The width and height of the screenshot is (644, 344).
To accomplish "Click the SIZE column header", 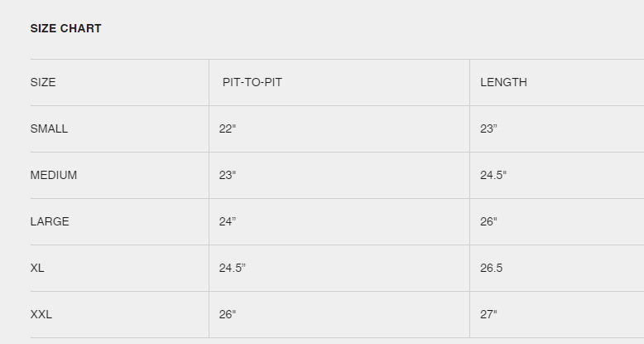I will 43,82.
